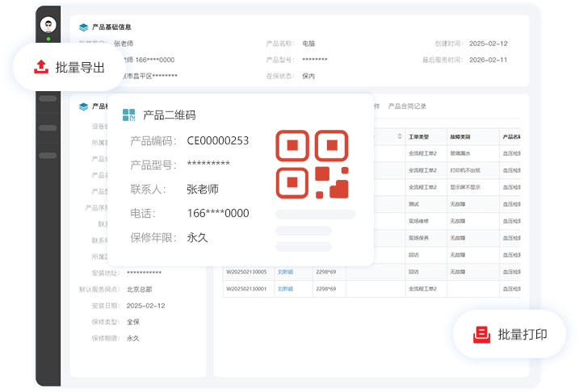The height and width of the screenshot is (392, 579).
Task: Click the grid icon beside 产品二维码 title
Action: tap(129, 115)
